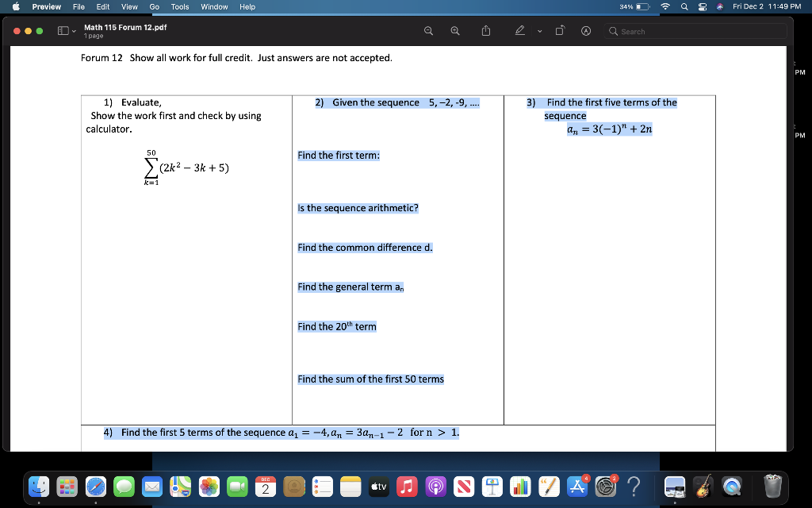Open Calendar from the dock

click(266, 487)
